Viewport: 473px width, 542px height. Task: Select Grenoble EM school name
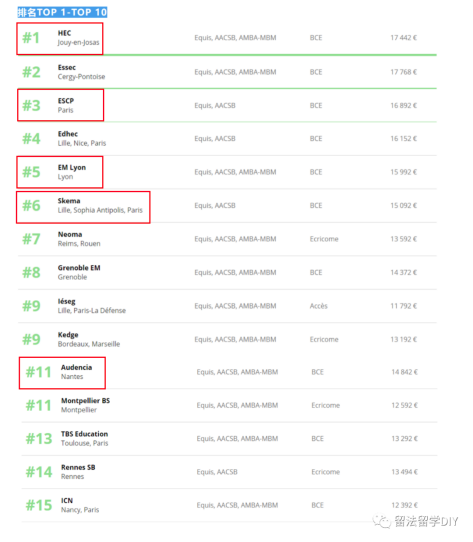point(79,268)
